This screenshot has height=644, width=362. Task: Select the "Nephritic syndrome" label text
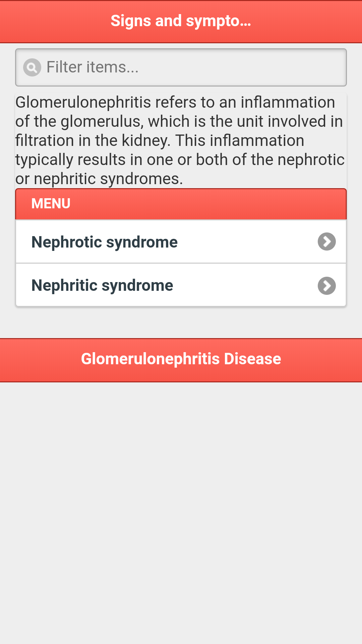click(102, 285)
